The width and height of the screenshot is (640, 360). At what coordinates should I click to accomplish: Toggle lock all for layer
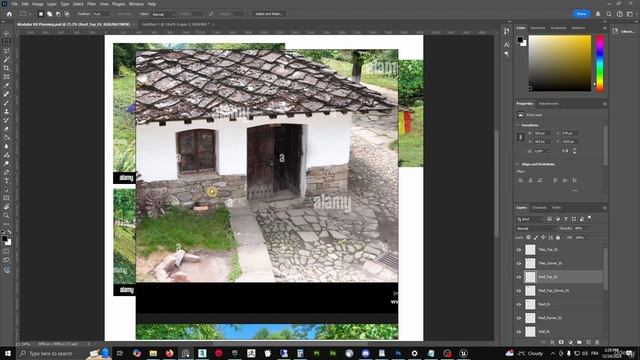point(558,238)
